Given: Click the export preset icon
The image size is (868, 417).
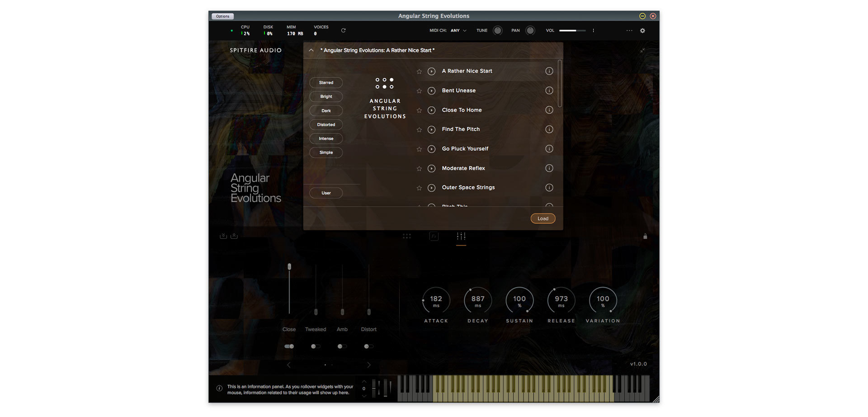Looking at the screenshot, I should pyautogui.click(x=234, y=236).
